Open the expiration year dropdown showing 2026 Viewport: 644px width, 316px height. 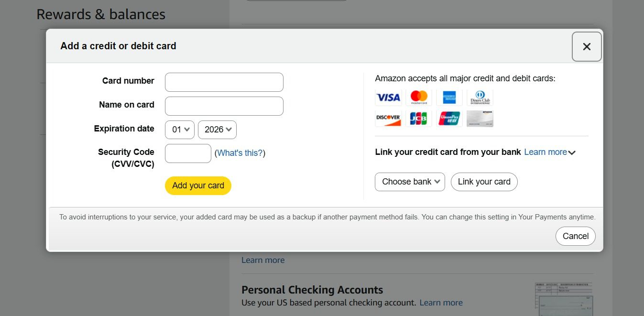(x=217, y=129)
